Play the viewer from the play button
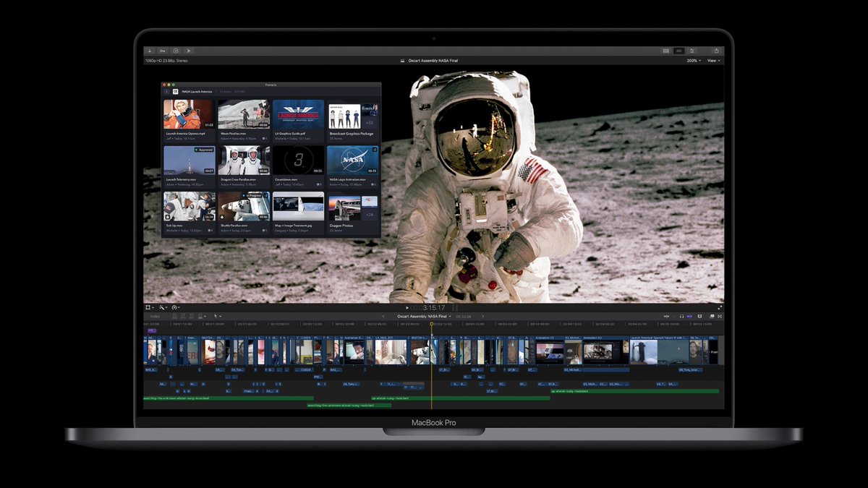Screen dimensions: 868x488 (408, 308)
